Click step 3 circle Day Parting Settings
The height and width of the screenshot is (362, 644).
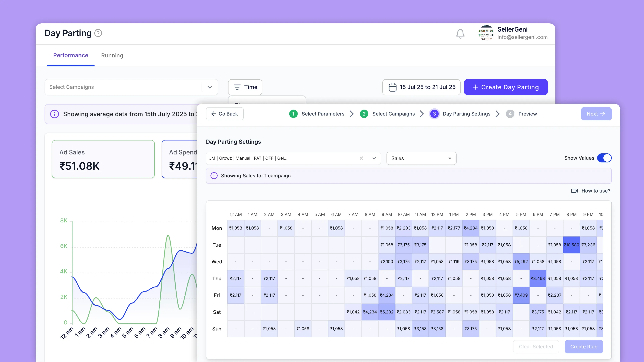434,114
